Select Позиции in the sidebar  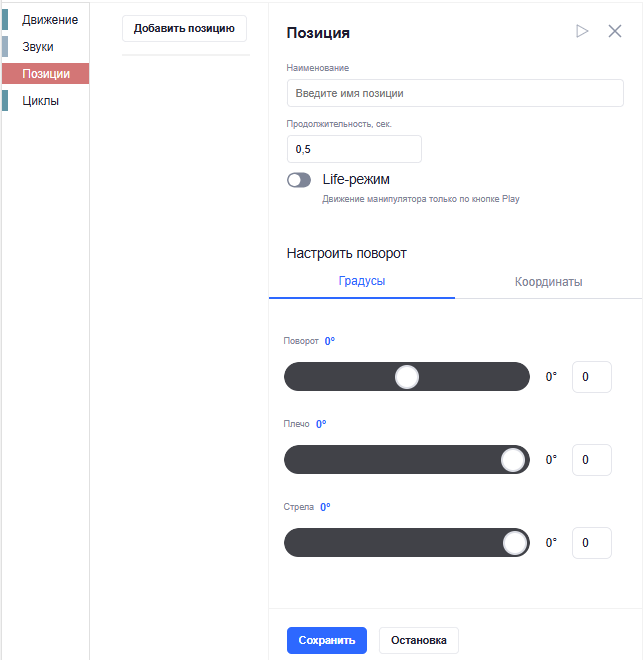point(45,74)
